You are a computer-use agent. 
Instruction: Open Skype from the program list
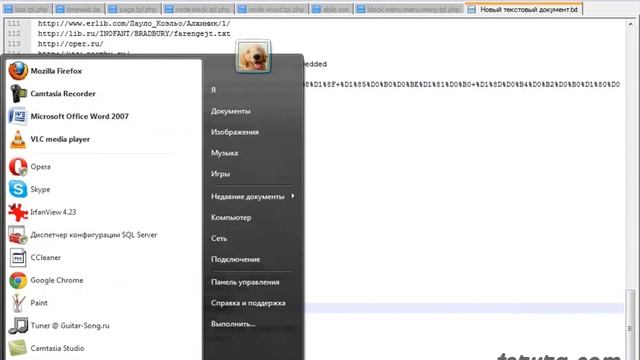[x=40, y=190]
